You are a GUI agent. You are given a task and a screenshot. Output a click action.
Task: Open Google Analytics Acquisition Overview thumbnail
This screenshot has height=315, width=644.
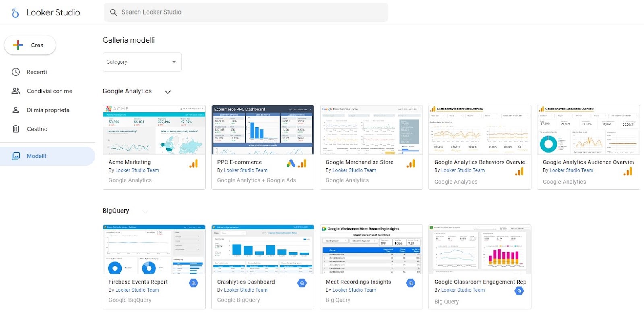(x=588, y=130)
